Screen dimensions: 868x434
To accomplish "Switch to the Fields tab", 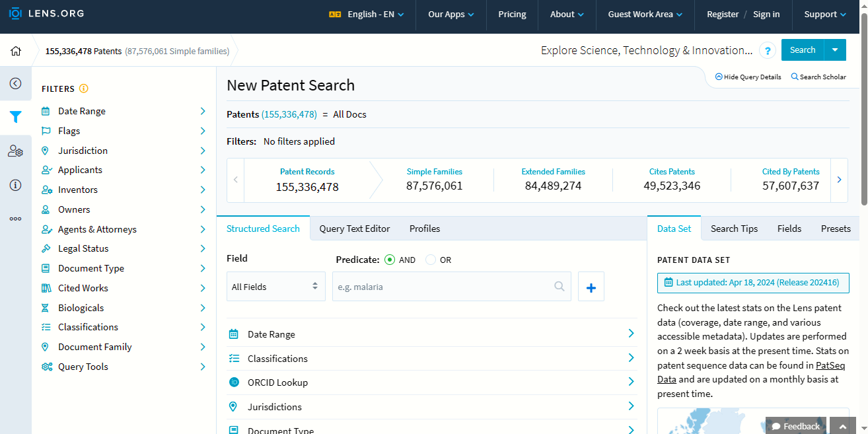I will pos(789,229).
